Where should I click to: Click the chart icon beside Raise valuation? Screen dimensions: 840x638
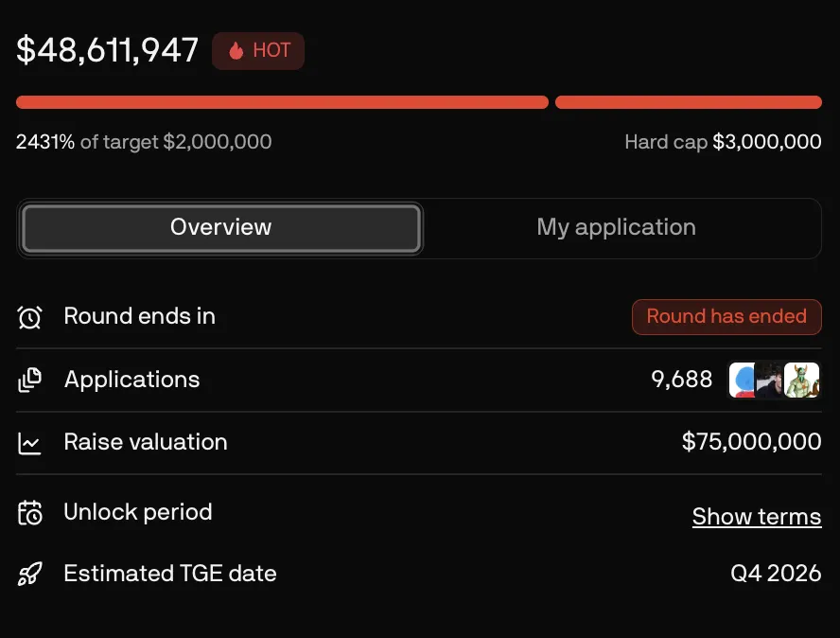pyautogui.click(x=29, y=443)
